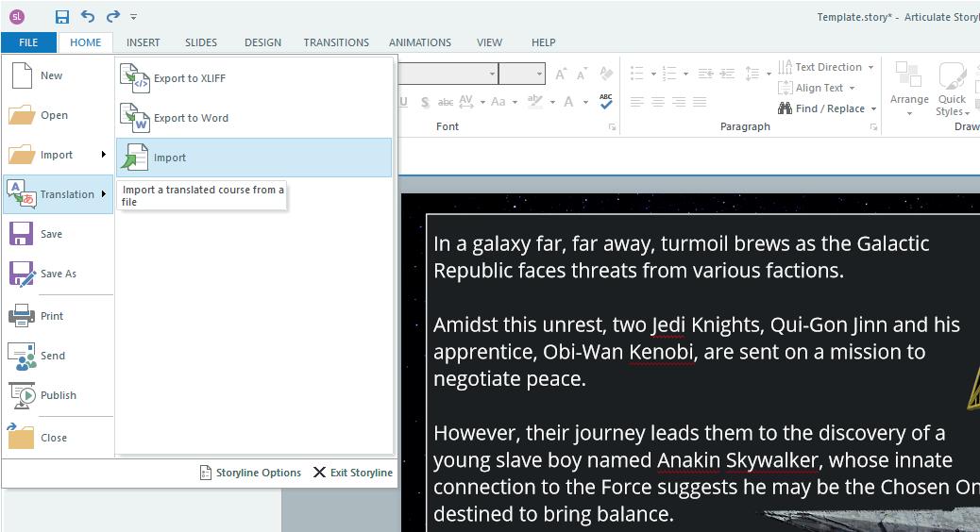Open the font size dropdown
The width and height of the screenshot is (980, 532).
click(539, 74)
